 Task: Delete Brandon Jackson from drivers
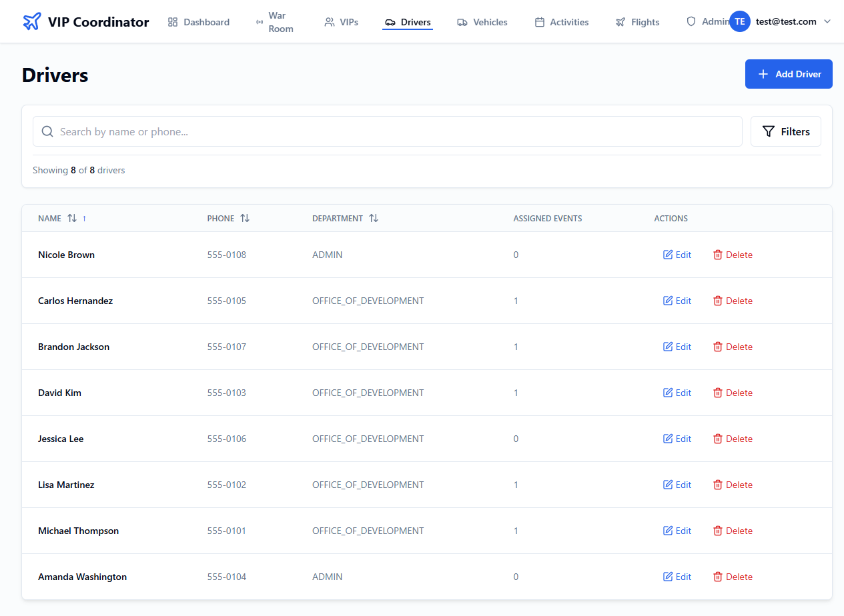pyautogui.click(x=733, y=347)
